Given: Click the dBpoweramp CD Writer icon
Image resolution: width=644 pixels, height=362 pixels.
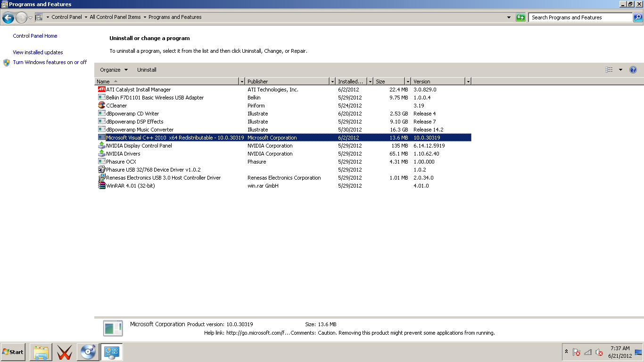Looking at the screenshot, I should pos(101,114).
